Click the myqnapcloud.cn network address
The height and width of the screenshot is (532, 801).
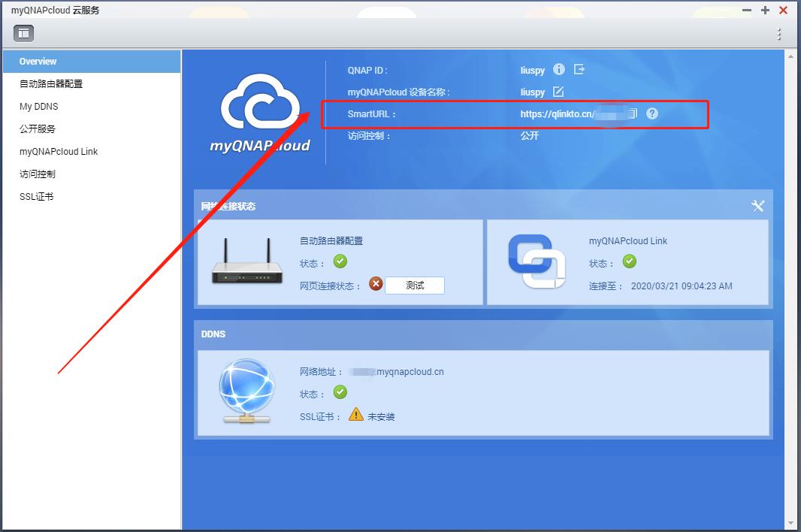[x=397, y=372]
